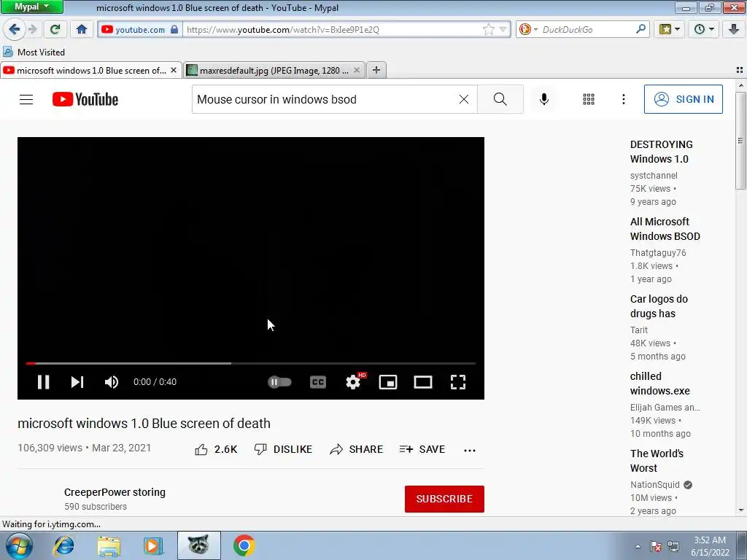
Task: Go to YouTube home via logo
Action: pyautogui.click(x=85, y=99)
